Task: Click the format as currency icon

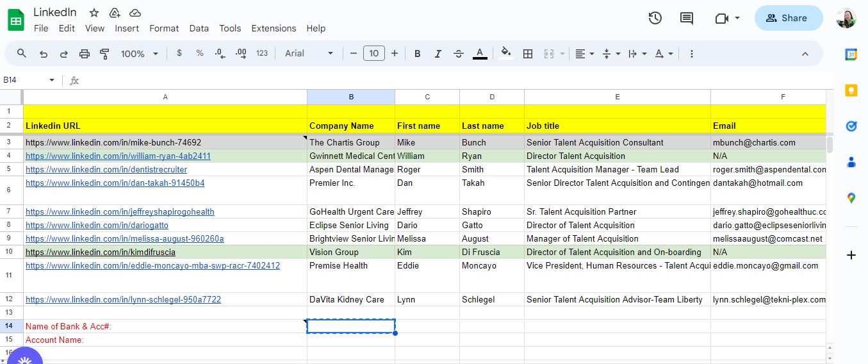Action: pos(179,54)
